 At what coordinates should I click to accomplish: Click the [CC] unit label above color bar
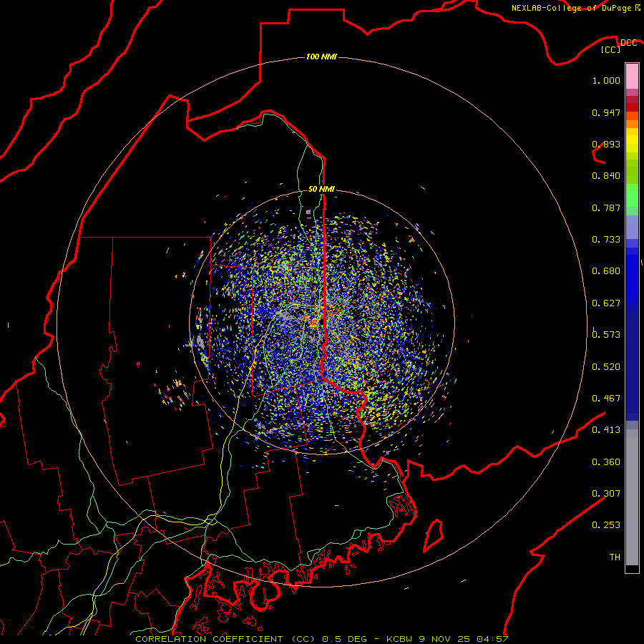tap(611, 49)
